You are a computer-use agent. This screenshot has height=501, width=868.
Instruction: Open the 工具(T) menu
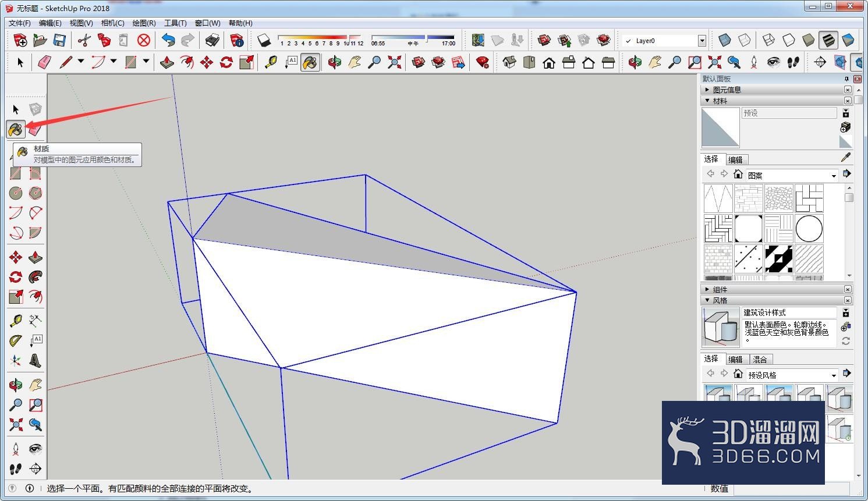coord(175,23)
